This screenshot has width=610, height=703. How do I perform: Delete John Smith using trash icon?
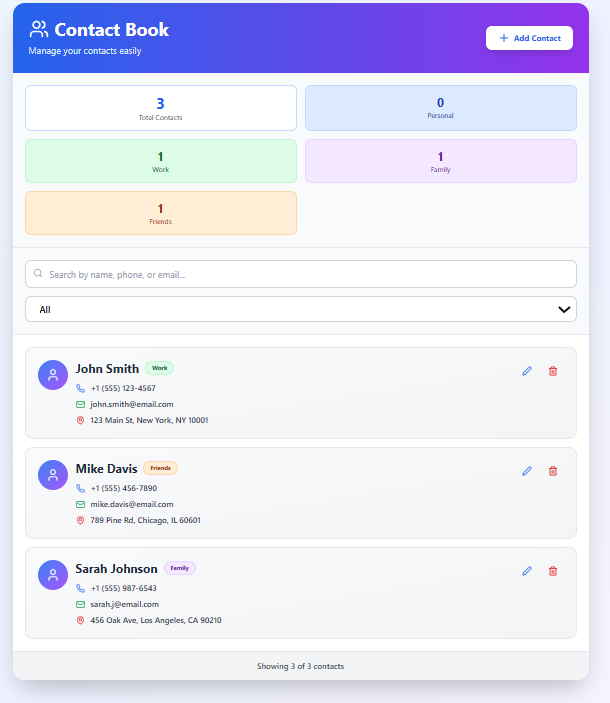553,371
